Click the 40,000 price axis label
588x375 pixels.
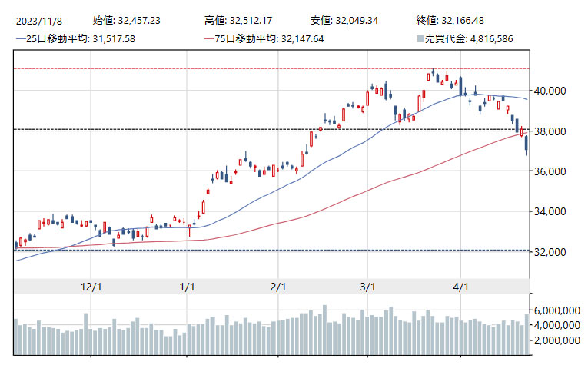(x=550, y=91)
